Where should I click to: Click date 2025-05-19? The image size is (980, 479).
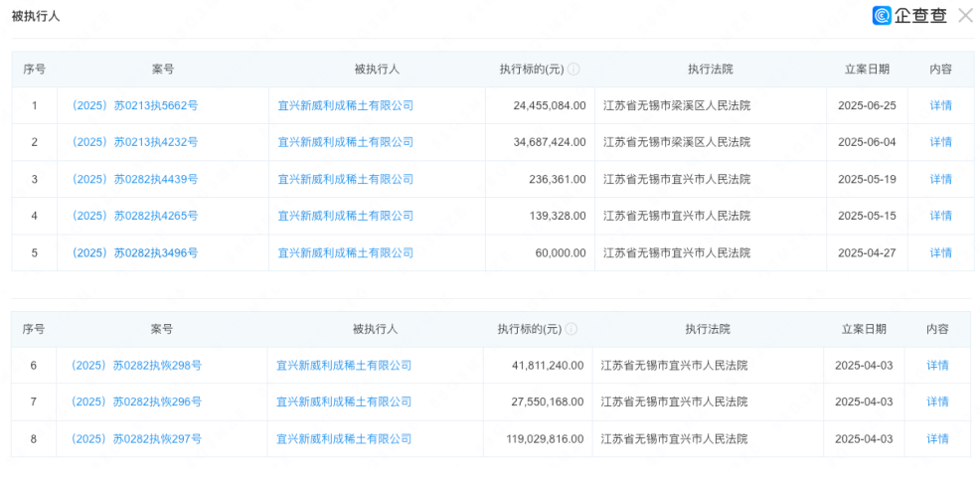tap(867, 179)
